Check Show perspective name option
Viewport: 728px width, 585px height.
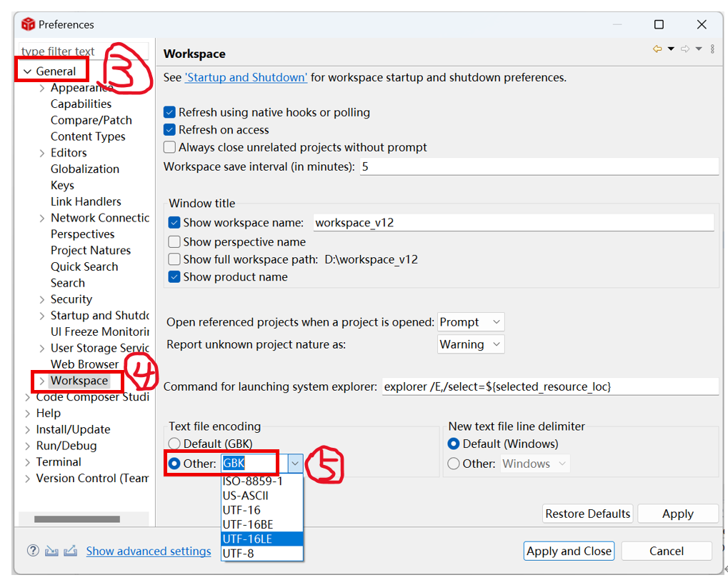[174, 242]
